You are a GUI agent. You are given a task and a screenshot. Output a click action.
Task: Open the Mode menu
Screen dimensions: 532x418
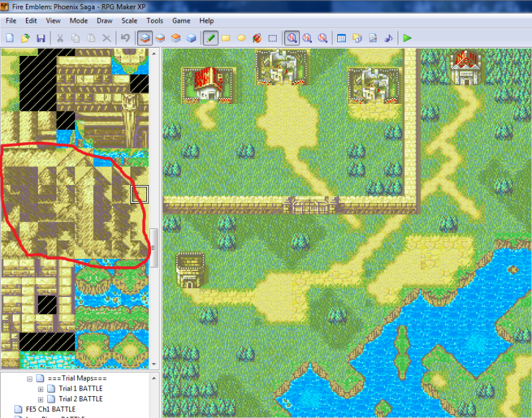pos(78,21)
